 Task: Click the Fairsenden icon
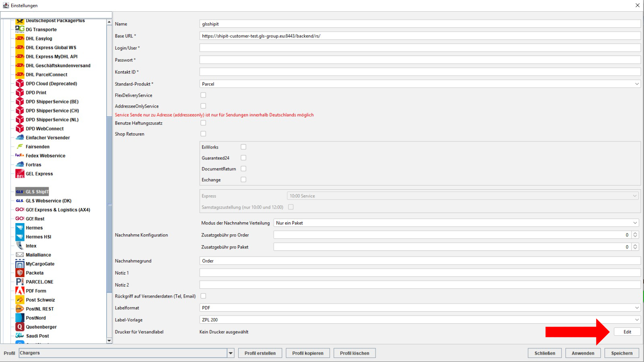pos(20,147)
